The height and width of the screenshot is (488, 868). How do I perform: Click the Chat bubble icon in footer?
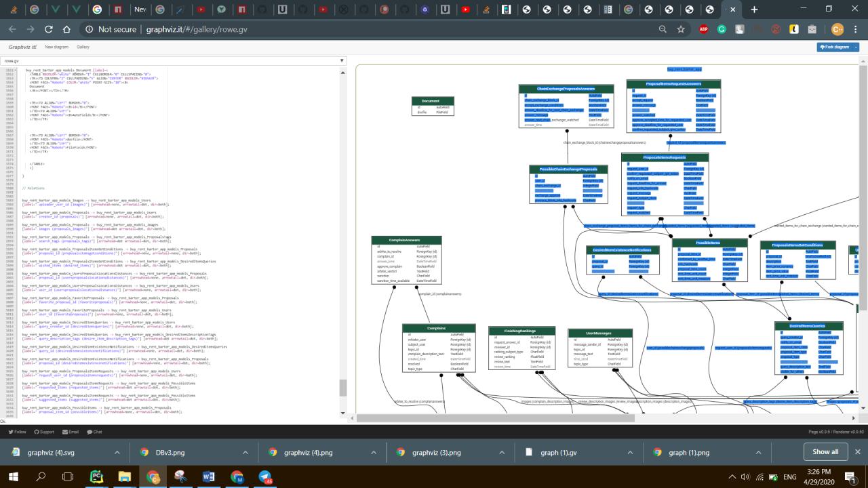pyautogui.click(x=90, y=431)
